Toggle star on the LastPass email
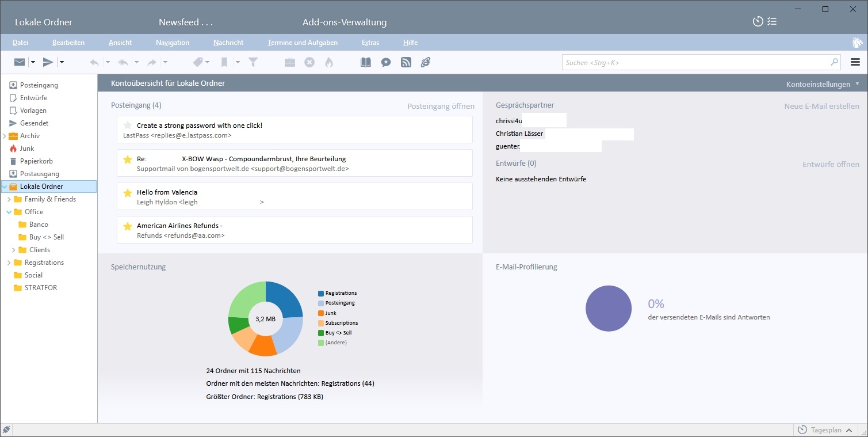The image size is (868, 437). pyautogui.click(x=128, y=126)
